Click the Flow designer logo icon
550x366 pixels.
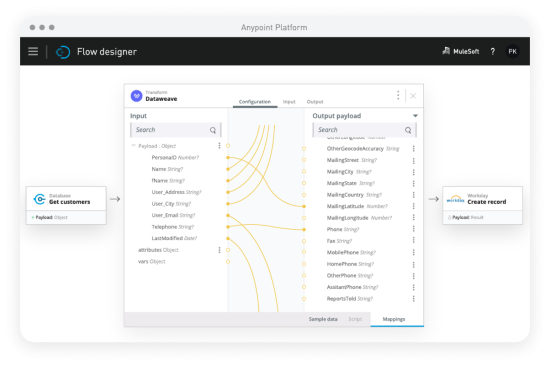63,52
